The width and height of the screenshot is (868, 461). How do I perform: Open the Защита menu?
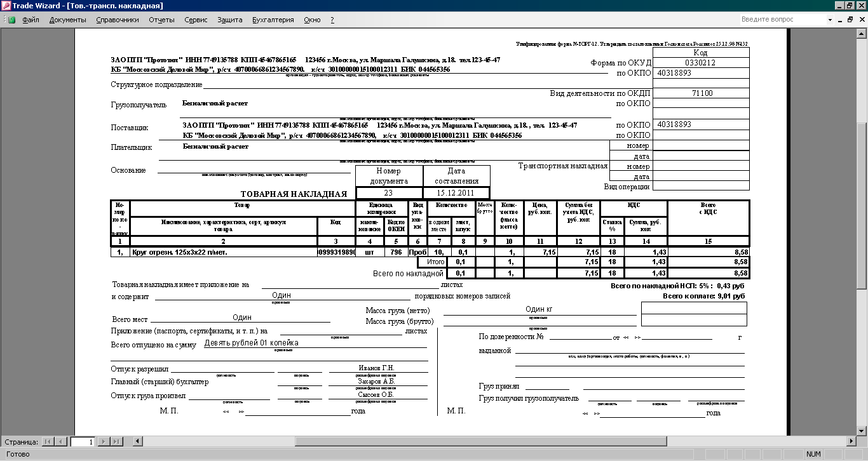[x=229, y=20]
